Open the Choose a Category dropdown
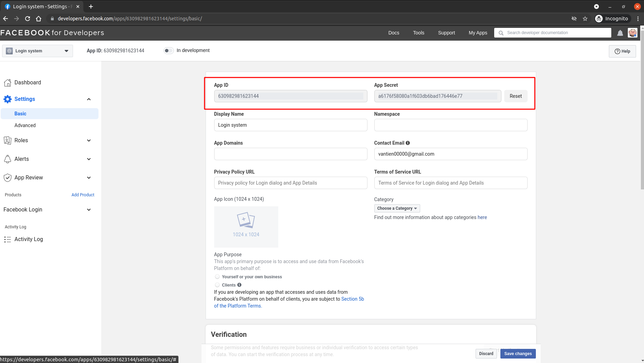The image size is (644, 363). (397, 208)
